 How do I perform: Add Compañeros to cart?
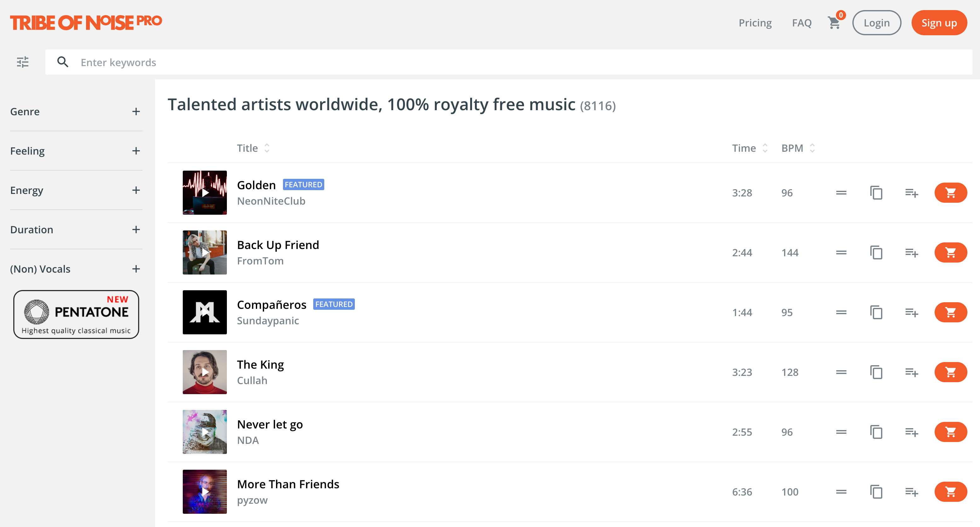pos(950,312)
